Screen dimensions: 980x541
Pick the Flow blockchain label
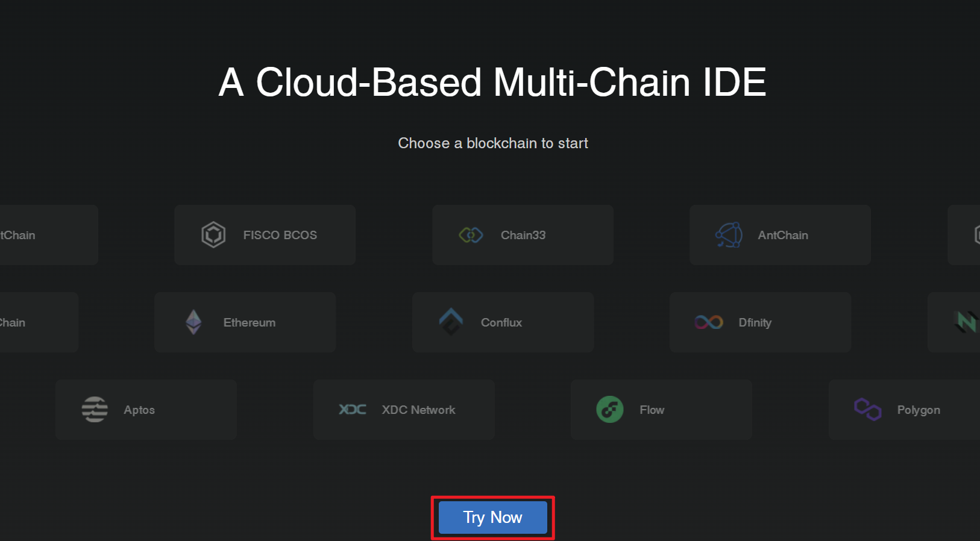[652, 410]
